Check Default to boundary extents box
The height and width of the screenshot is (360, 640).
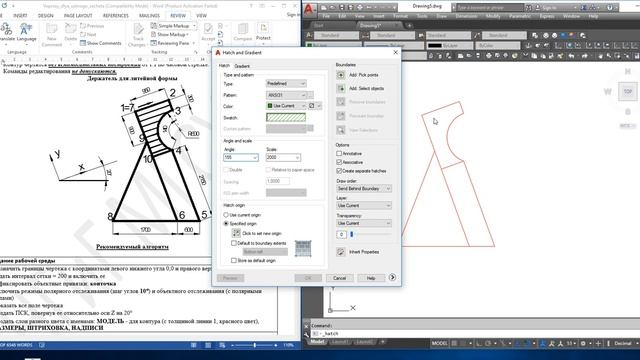click(x=234, y=243)
